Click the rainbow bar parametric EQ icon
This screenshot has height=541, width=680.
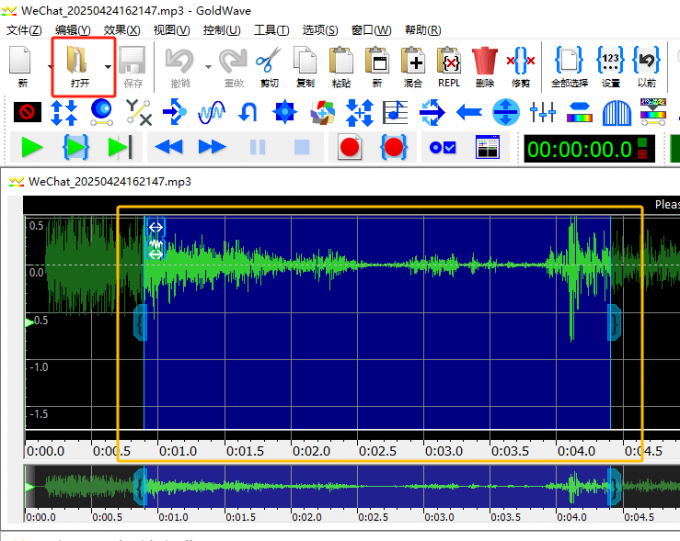579,112
